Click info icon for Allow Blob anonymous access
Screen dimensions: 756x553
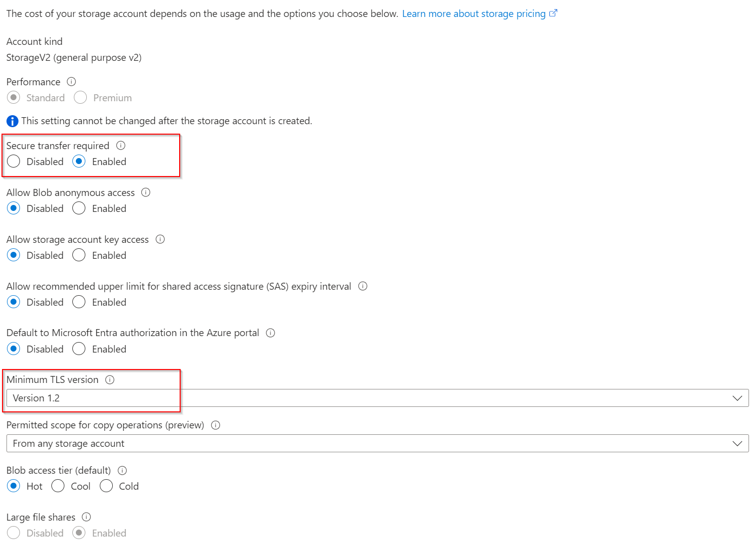(x=146, y=192)
